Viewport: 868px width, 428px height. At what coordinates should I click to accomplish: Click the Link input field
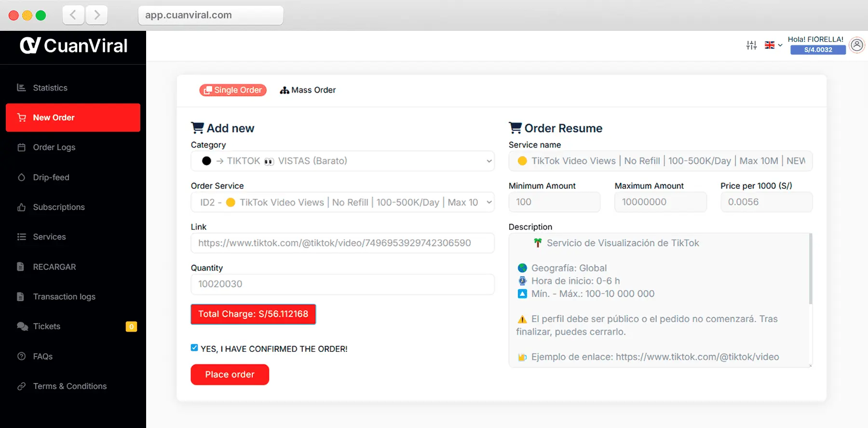(x=342, y=243)
